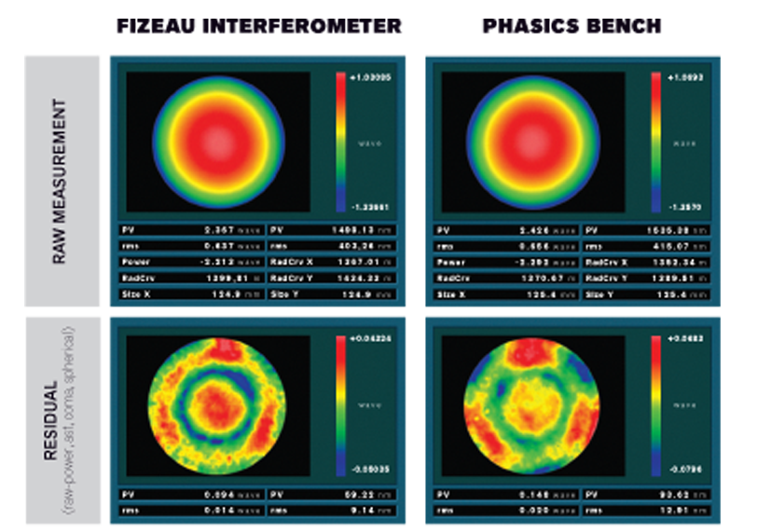Click the Phasics raw RadCrv Y field
The height and width of the screenshot is (532, 757).
(x=647, y=279)
